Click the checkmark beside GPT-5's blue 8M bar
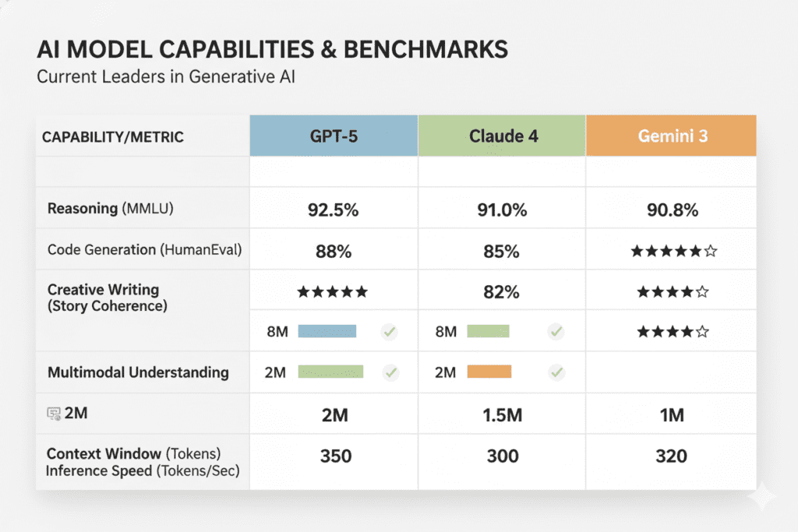This screenshot has height=532, width=798. tap(390, 332)
